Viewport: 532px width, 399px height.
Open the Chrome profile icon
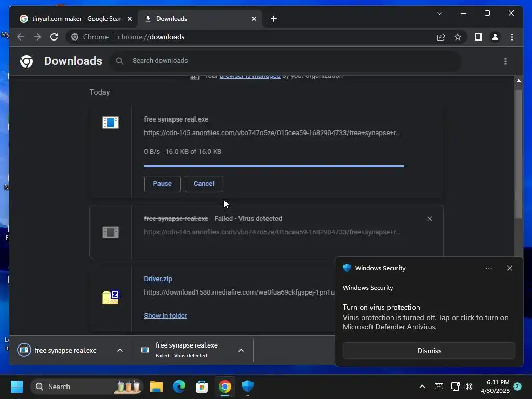pyautogui.click(x=495, y=37)
